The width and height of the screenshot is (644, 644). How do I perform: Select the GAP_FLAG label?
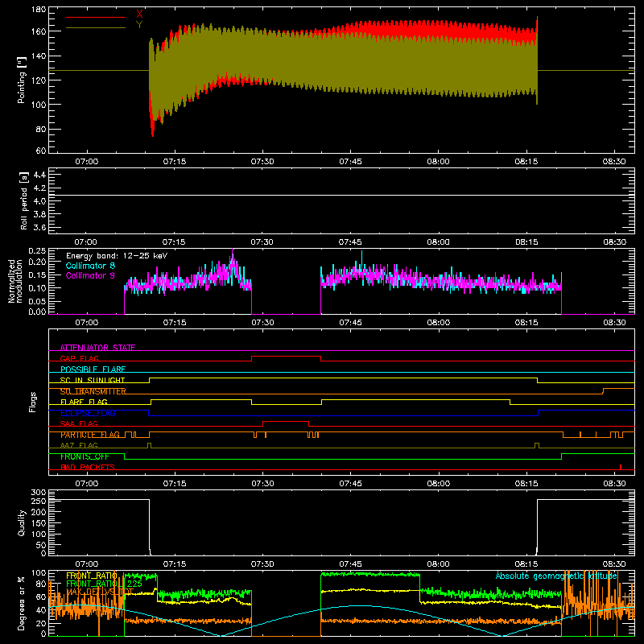pos(79,358)
